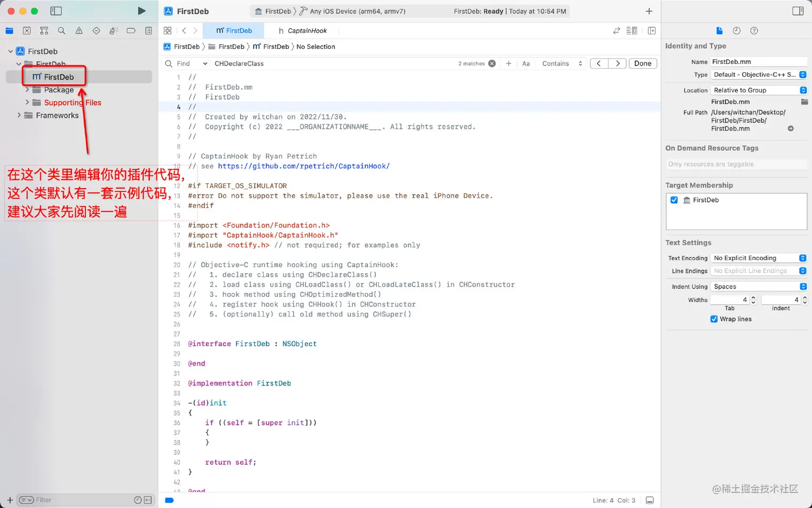Click No Selection in the jump bar
The width and height of the screenshot is (812, 508).
[x=316, y=47]
